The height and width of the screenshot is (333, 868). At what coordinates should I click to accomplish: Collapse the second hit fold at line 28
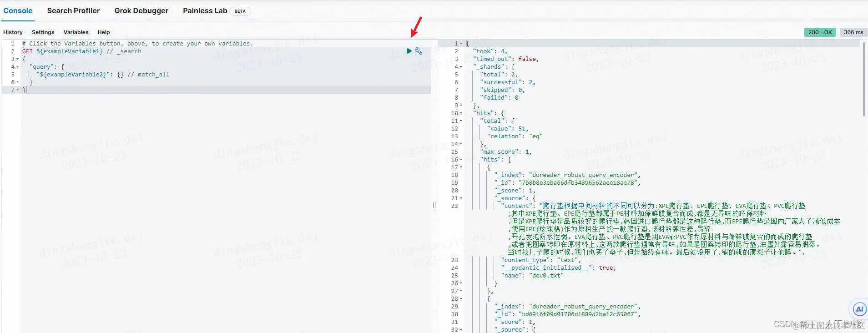click(x=461, y=299)
